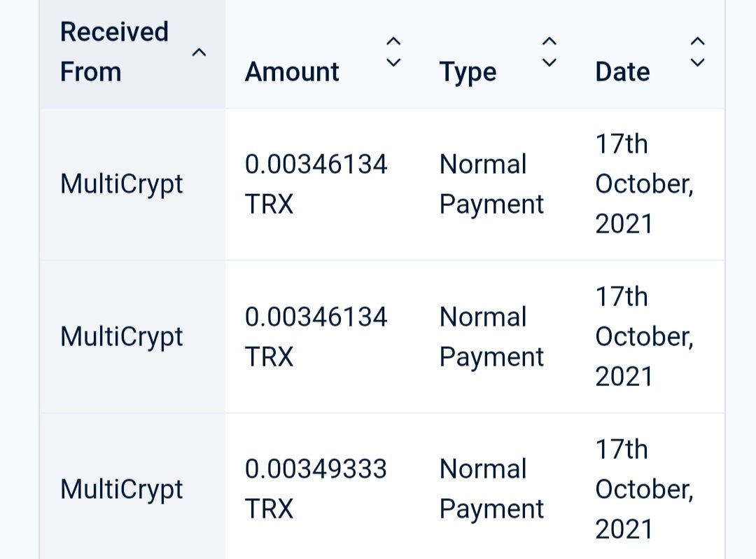756x559 pixels.
Task: Select the Amount header label
Action: [292, 72]
